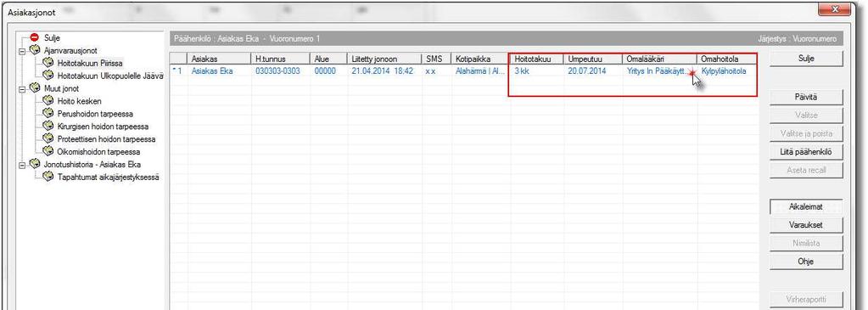Viewport: 868px width, 310px height.
Task: Open Hoitotakuun Ulkopuolelle Jäävä queue
Action: click(x=110, y=76)
